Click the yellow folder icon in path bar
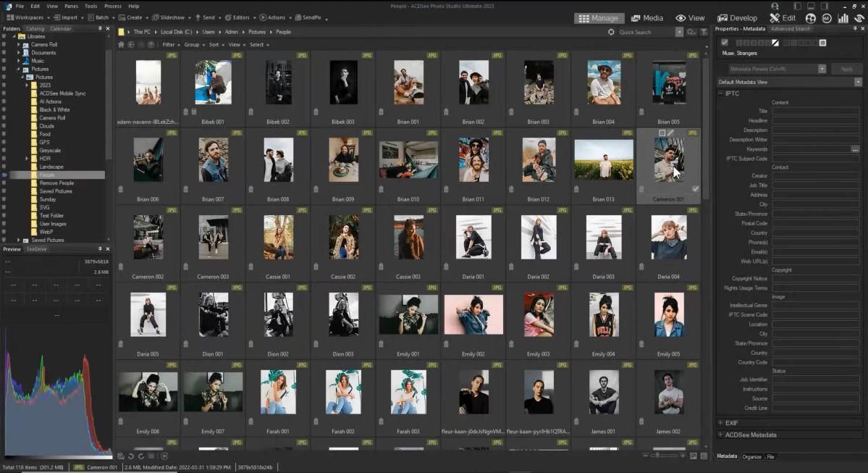868x473 pixels. (121, 32)
